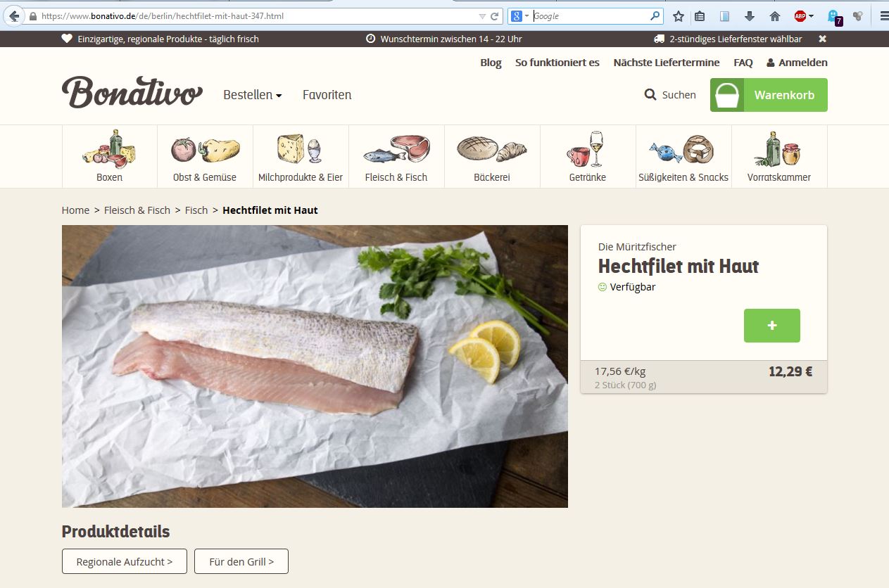The image size is (889, 588).
Task: Click the 'Hechtfilet mit Haut' product title
Action: (679, 267)
